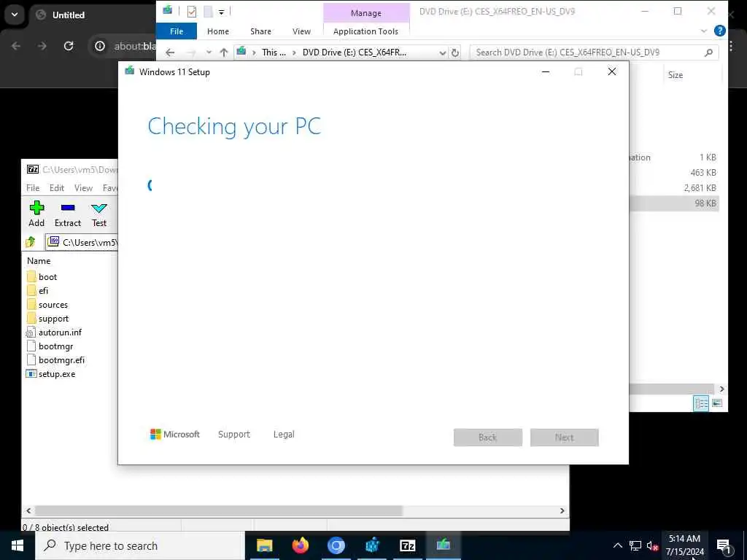
Task: Open the 7-Zip Edit menu
Action: point(57,188)
